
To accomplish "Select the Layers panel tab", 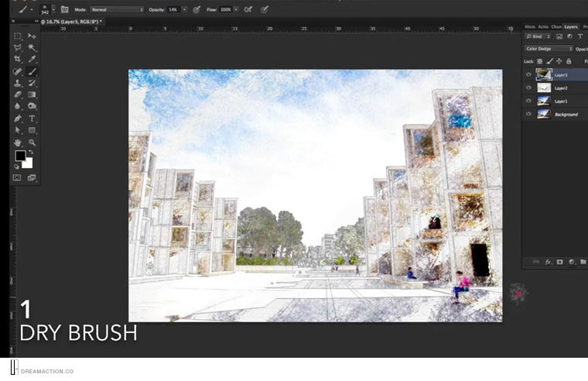I will tap(571, 26).
